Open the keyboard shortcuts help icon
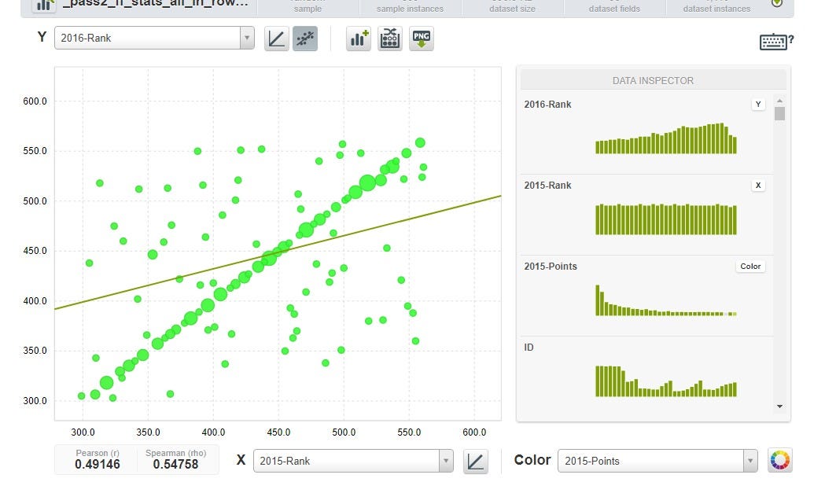814x504 pixels. (x=776, y=42)
